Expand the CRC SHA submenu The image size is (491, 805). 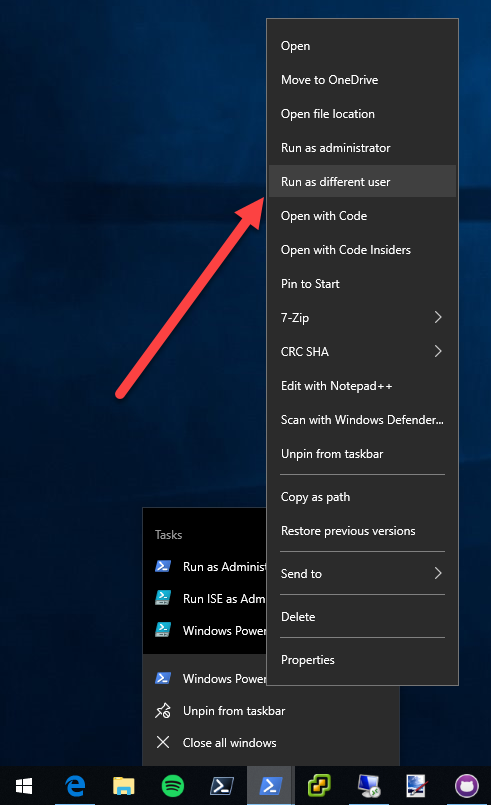[362, 351]
